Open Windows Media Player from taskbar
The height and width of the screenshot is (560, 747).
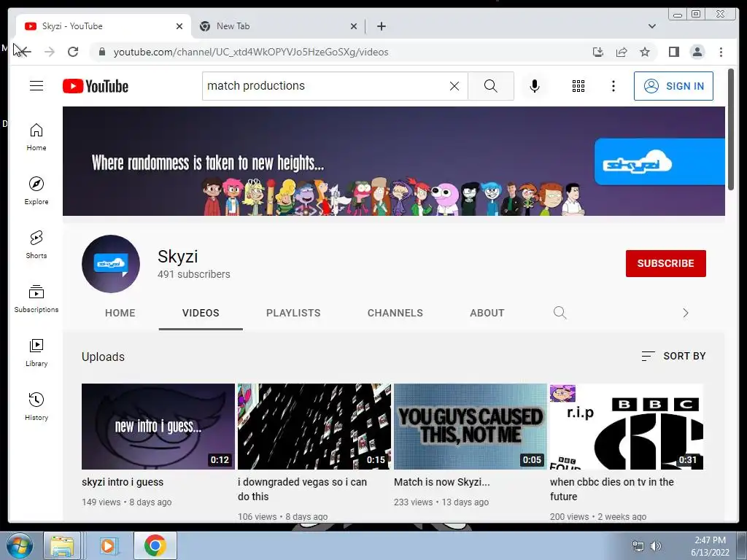click(109, 545)
